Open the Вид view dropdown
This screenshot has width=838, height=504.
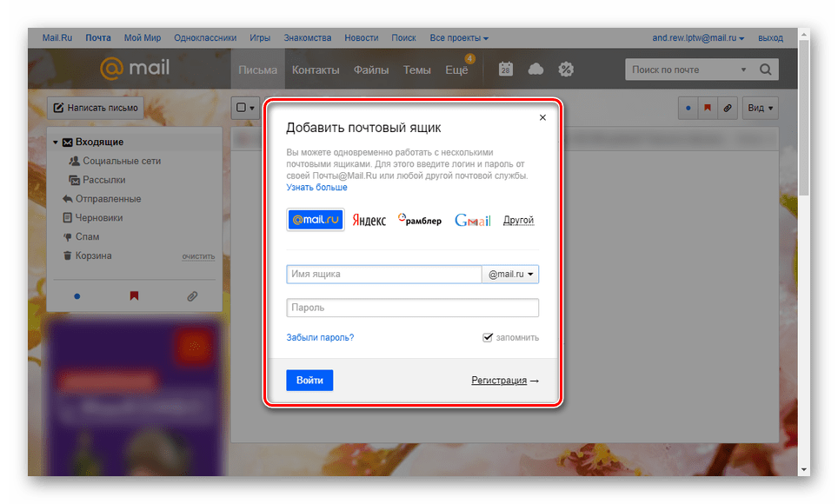pyautogui.click(x=760, y=108)
